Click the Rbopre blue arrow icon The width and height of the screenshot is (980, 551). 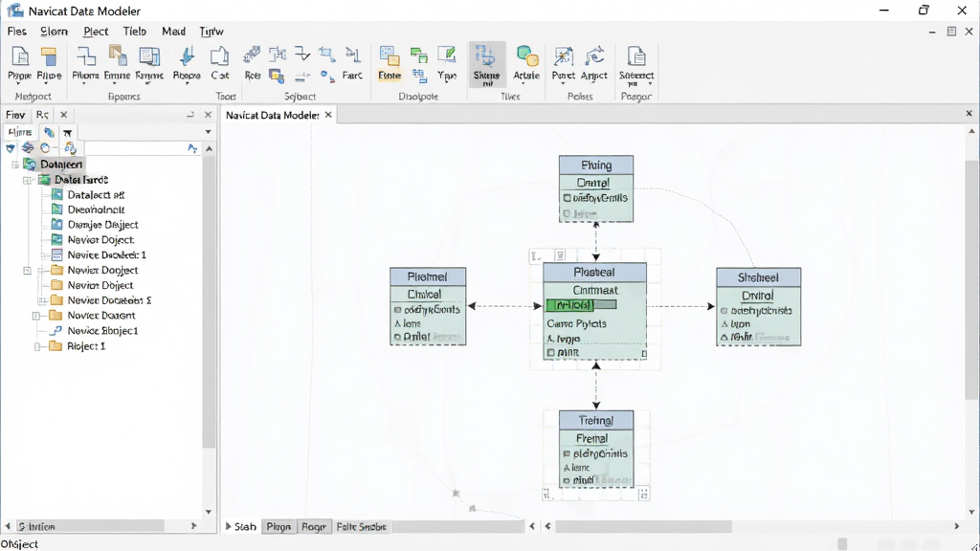coord(187,56)
